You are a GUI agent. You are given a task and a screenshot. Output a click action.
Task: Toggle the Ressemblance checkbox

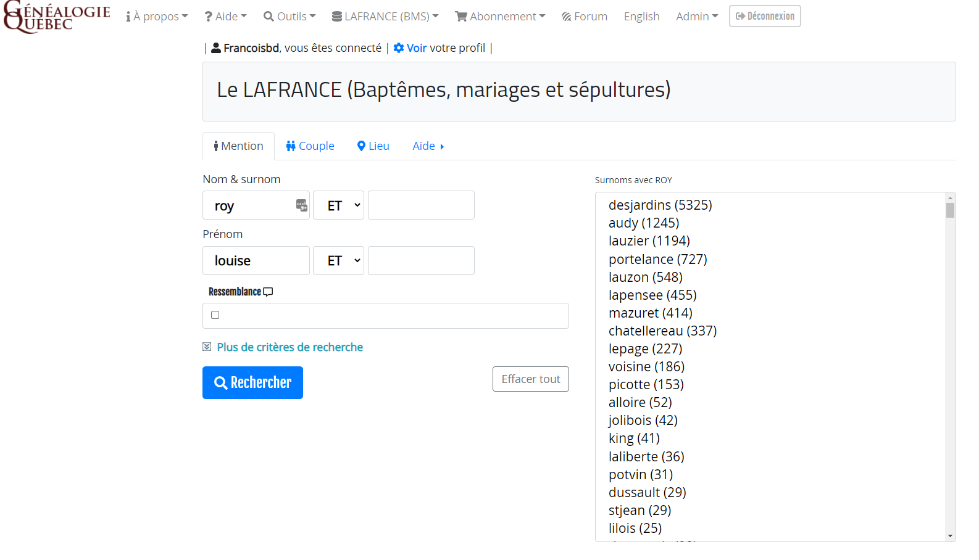[215, 315]
